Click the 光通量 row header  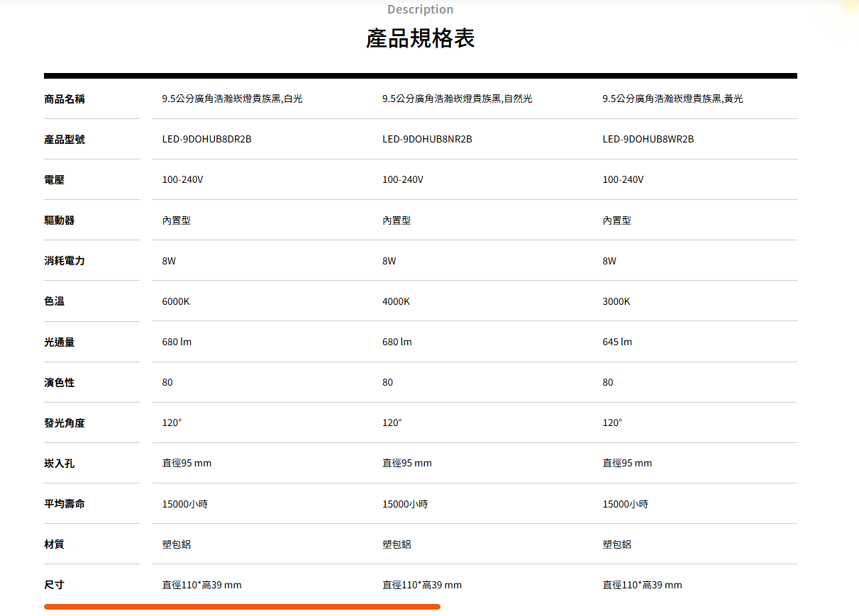[59, 342]
